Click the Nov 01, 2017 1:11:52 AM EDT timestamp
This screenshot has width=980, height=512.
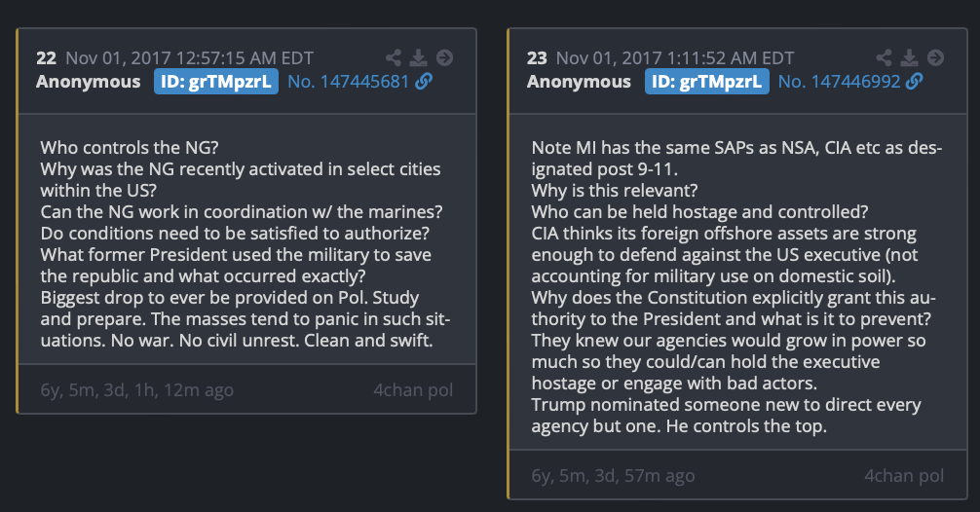click(x=675, y=58)
